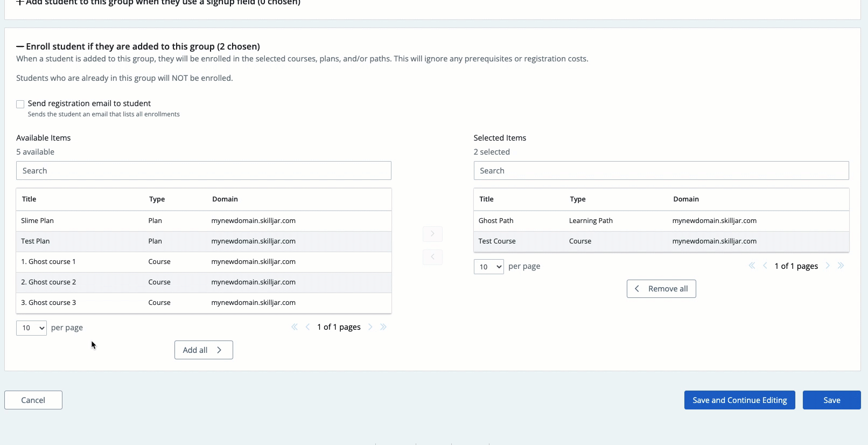Screen dimensions: 868x445
Task: Open per page dropdown under Selected Items
Action: [488, 267]
